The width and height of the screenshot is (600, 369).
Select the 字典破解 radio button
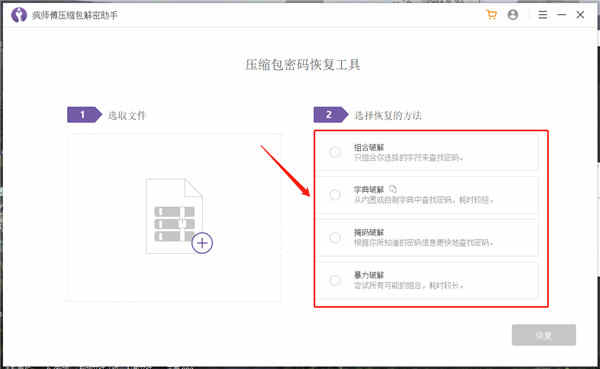[335, 194]
